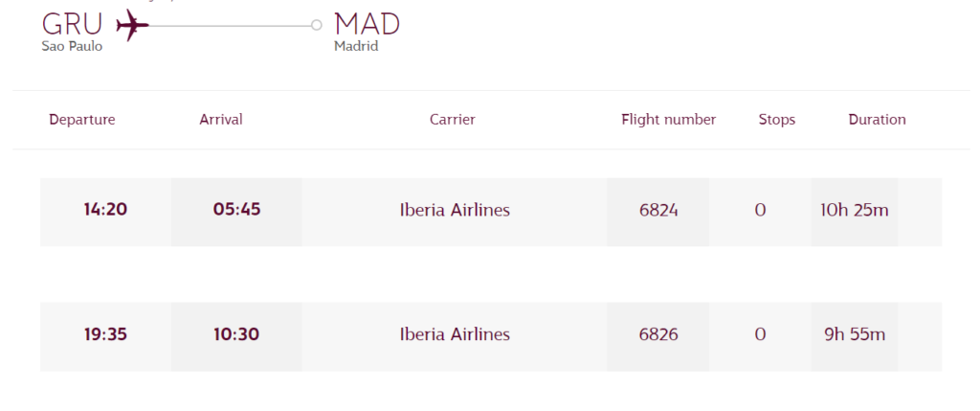The image size is (980, 411).
Task: Click flight number 6824
Action: pyautogui.click(x=658, y=211)
